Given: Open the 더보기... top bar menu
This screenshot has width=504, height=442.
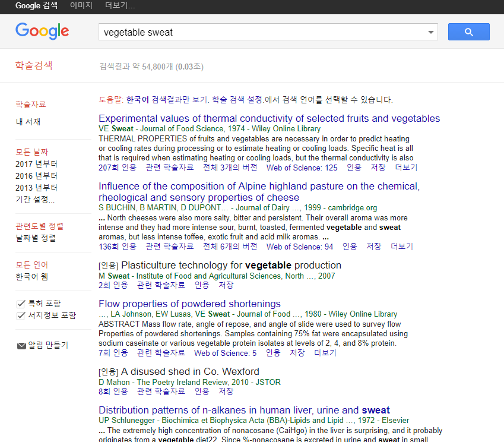Looking at the screenshot, I should [x=120, y=5].
